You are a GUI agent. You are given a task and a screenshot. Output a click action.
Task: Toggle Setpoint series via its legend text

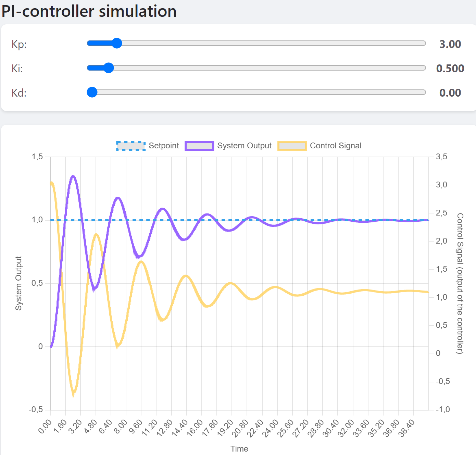pyautogui.click(x=164, y=146)
